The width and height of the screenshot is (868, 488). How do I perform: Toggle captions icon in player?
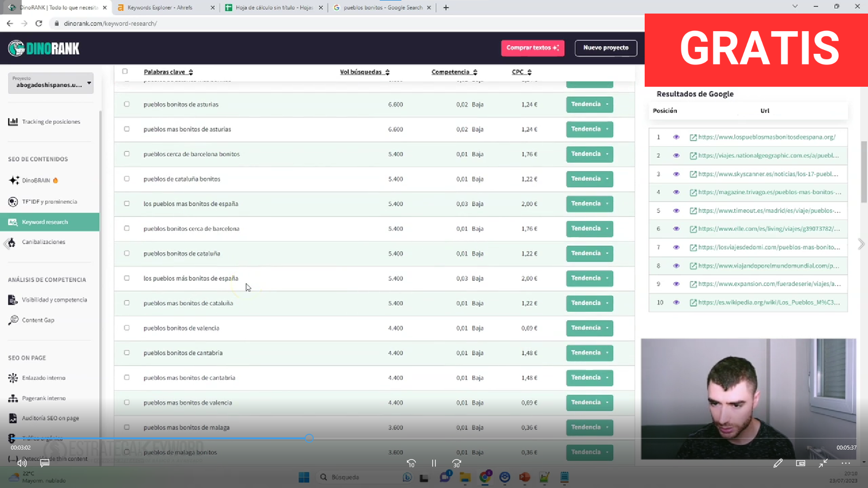point(44,463)
